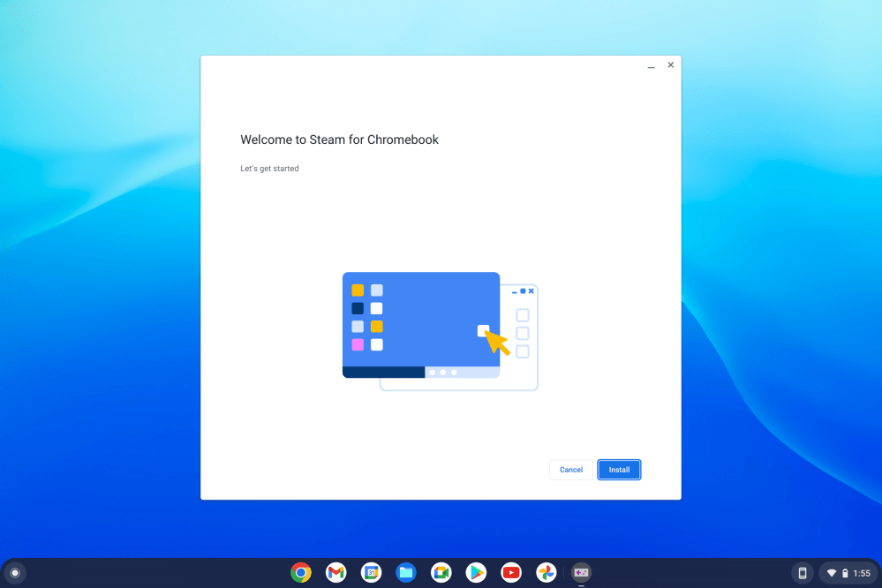The width and height of the screenshot is (882, 588).
Task: Select the Steam installer game controller icon
Action: pyautogui.click(x=581, y=573)
